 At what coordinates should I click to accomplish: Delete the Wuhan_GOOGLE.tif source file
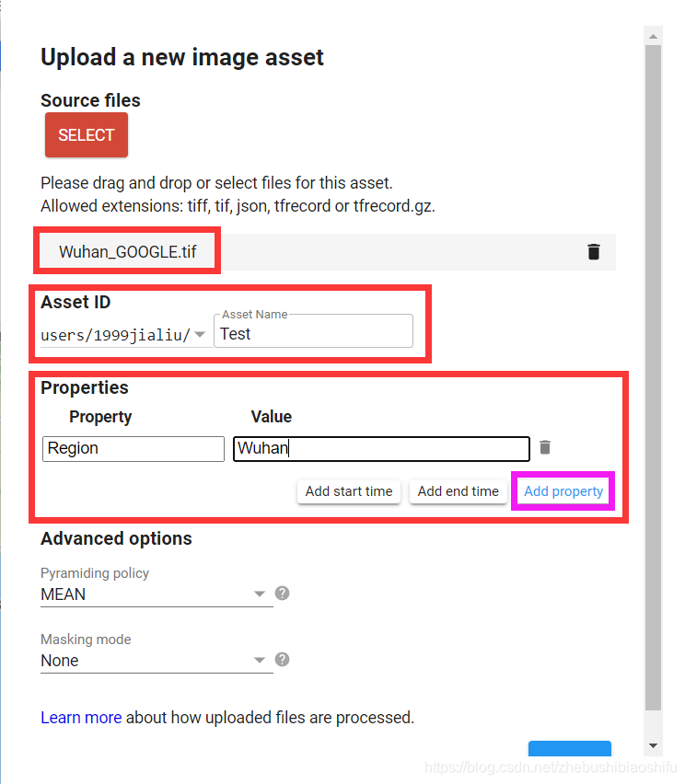594,251
